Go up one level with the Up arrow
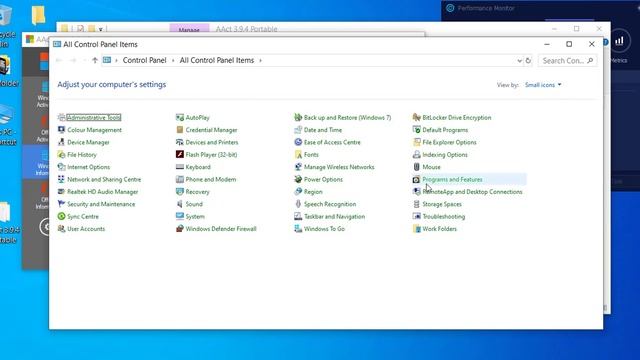This screenshot has width=640, height=360. point(95,60)
